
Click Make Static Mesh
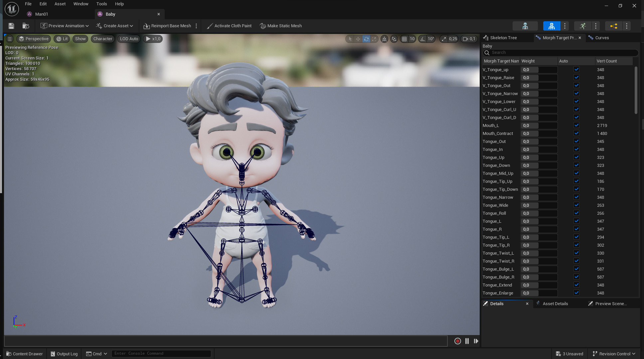[x=281, y=26]
